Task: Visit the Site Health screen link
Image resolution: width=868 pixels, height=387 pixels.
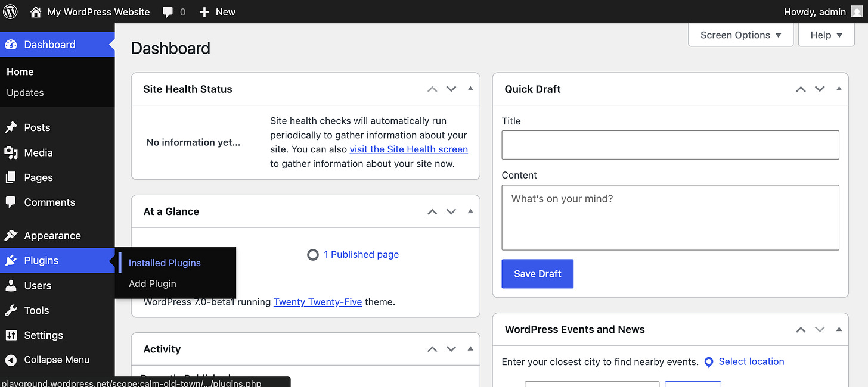Action: tap(408, 149)
